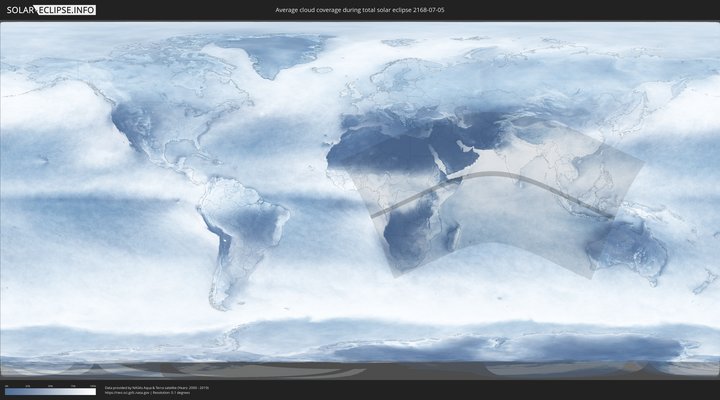This screenshot has height=400, width=720.
Task: Click the "Data provided by NASA's Aqua & Terra satellite" credit text
Action: click(x=157, y=388)
